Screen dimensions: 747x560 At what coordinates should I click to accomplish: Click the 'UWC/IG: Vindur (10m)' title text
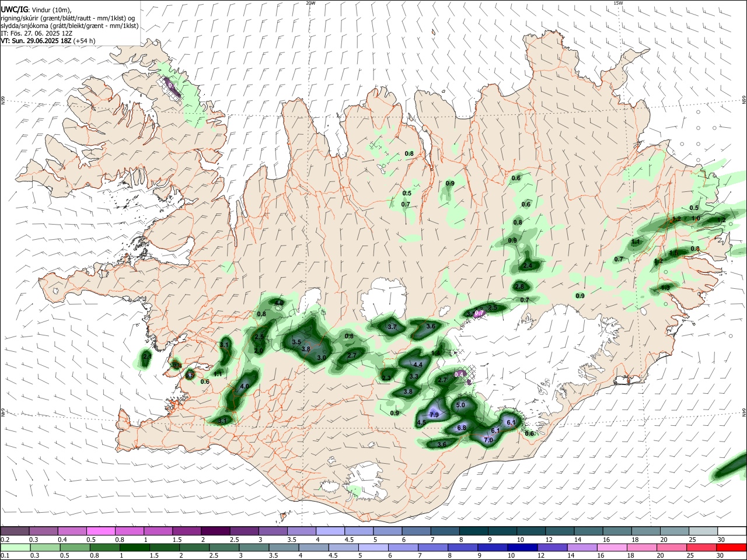coord(36,9)
